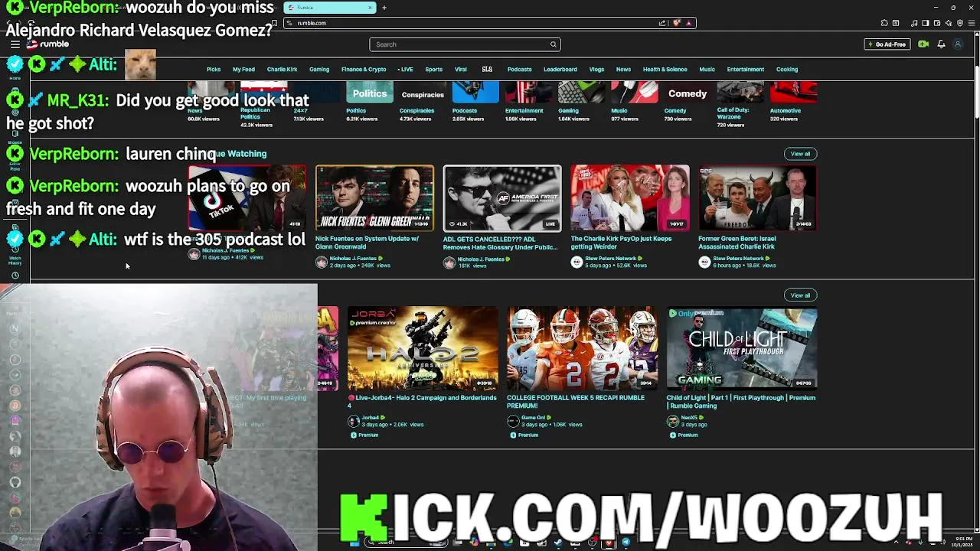This screenshot has height=551, width=980.
Task: Play the Charlie Kirk PsyOp video thumbnail
Action: tap(629, 198)
